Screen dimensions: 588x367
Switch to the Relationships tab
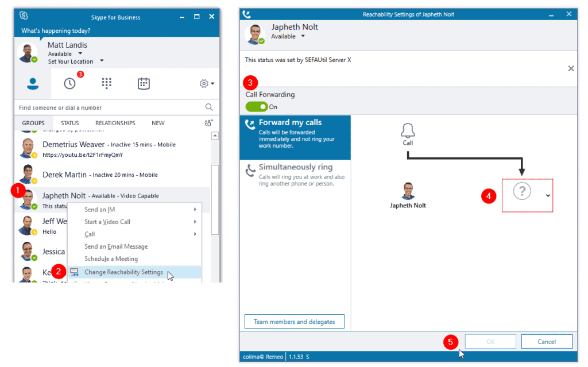tap(115, 123)
